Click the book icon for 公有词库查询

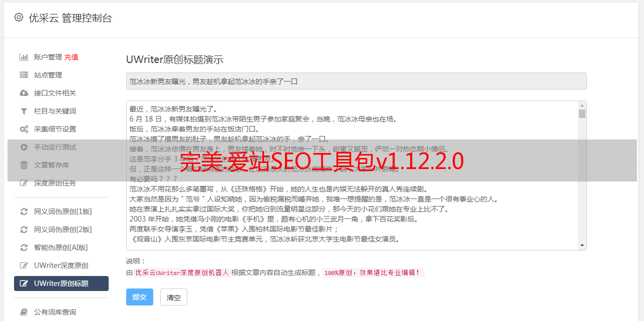tap(24, 312)
